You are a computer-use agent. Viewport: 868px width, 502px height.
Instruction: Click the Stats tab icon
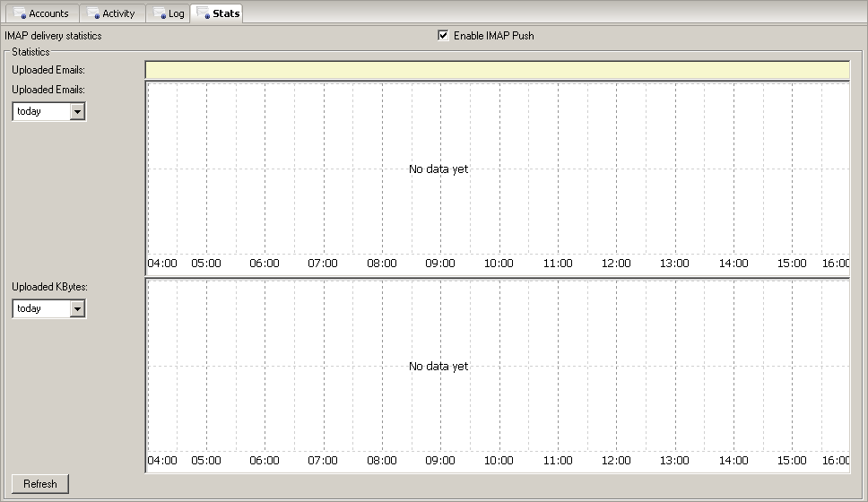coord(203,14)
